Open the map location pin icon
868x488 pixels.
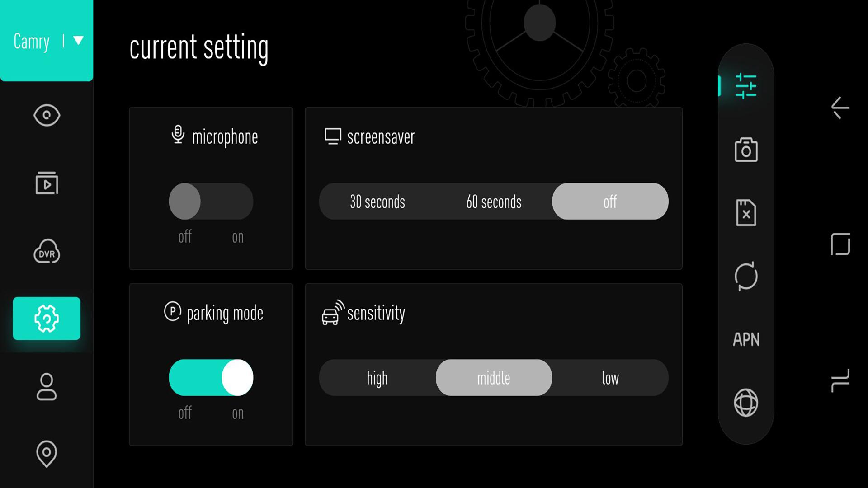(47, 454)
